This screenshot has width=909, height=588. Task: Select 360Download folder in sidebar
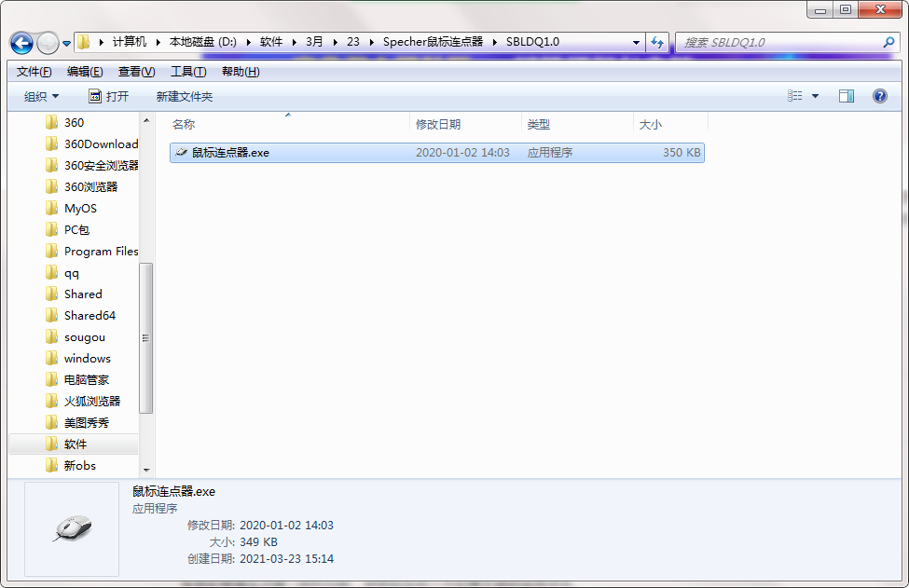(x=91, y=144)
